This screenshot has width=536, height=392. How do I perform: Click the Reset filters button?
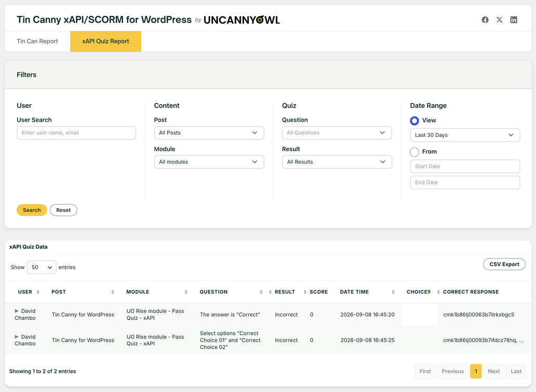(63, 210)
